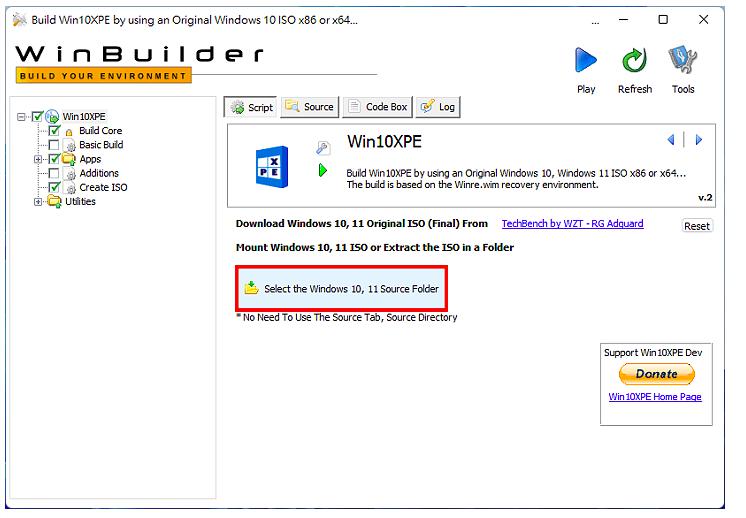Run script with small green arrow

click(x=323, y=171)
